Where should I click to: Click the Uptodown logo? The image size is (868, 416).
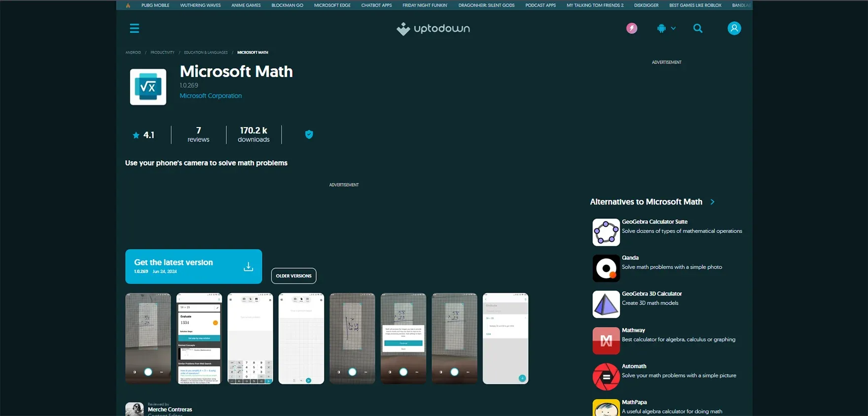click(433, 29)
